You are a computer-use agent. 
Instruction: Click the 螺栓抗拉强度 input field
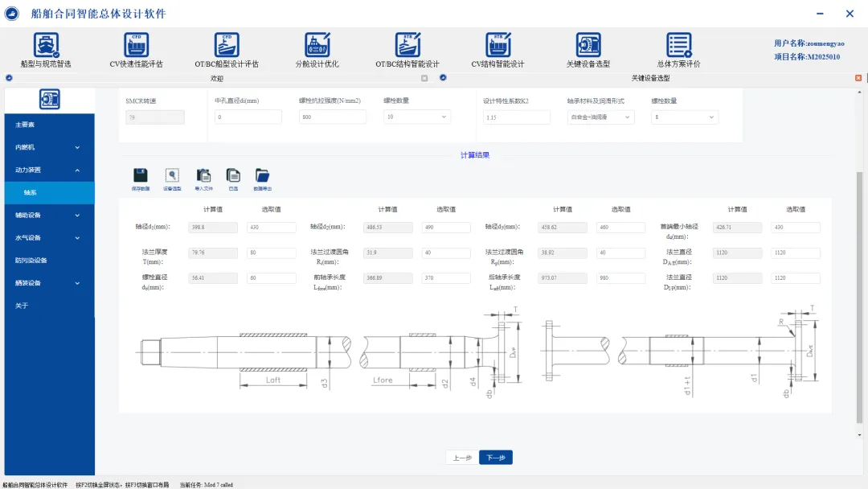333,117
